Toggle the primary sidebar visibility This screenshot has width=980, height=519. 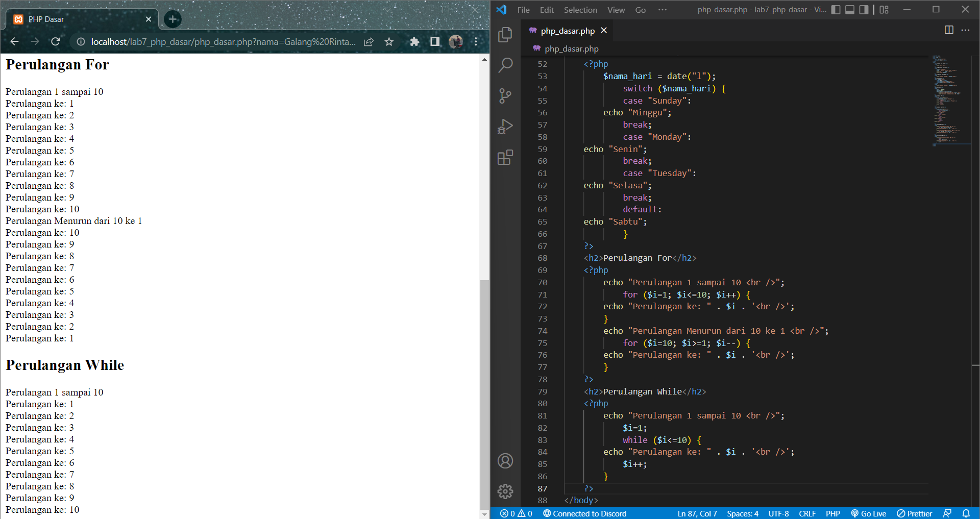[836, 10]
